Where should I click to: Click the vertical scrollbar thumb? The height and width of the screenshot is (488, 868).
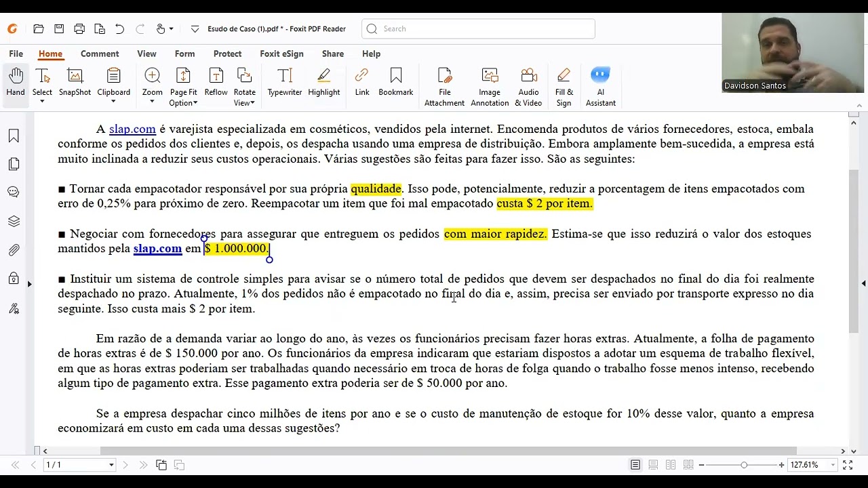click(854, 251)
